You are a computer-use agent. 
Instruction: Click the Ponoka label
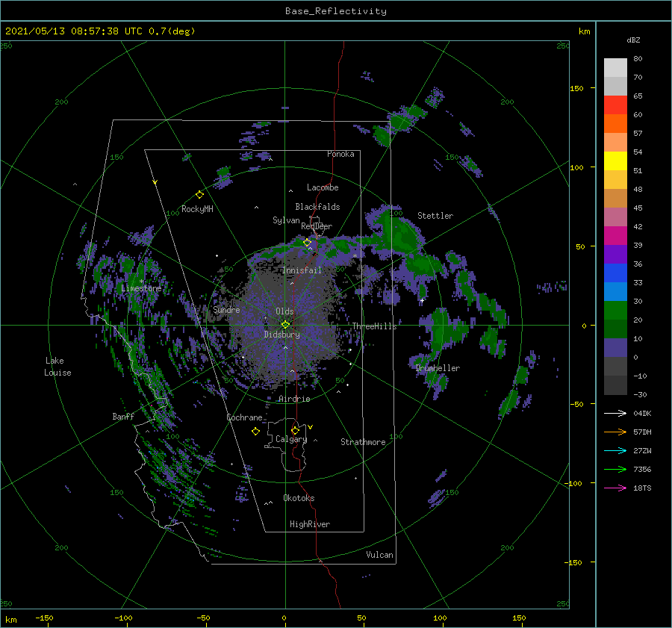click(340, 154)
